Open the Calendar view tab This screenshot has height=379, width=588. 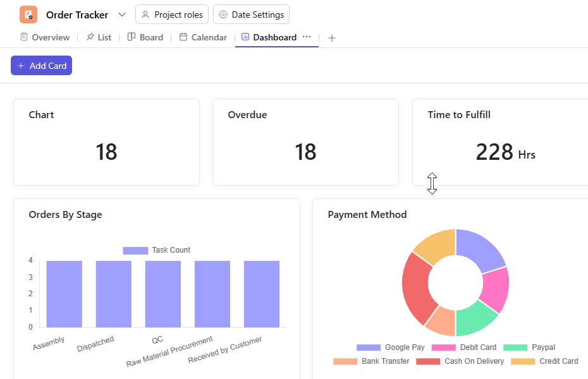[203, 37]
